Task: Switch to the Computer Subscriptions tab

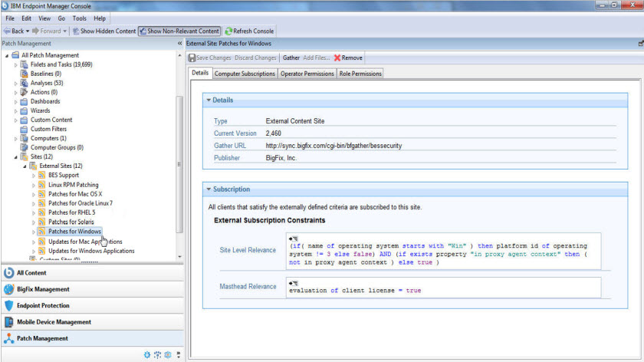Action: 245,74
